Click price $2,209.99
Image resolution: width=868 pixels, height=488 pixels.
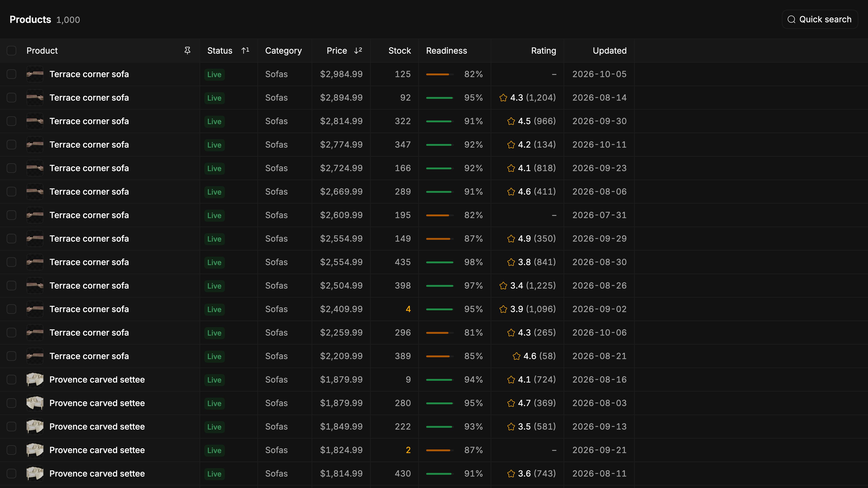coord(341,356)
